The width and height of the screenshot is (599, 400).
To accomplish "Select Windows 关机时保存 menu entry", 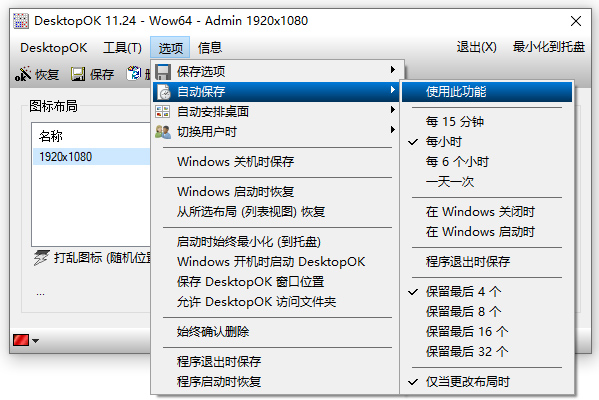I will pos(235,162).
